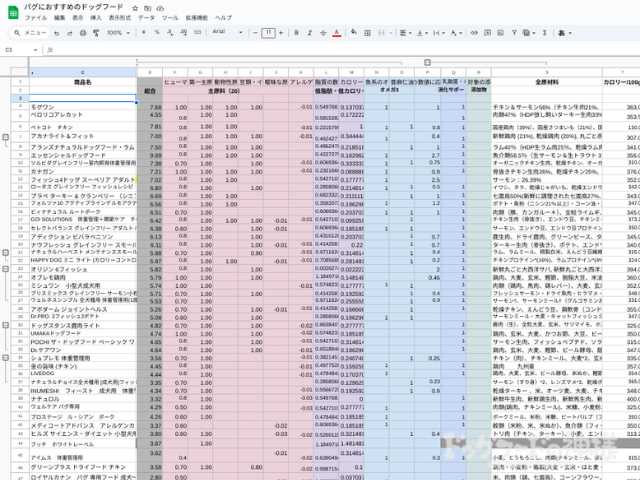The image size is (640, 480).
Task: Open the borders menu
Action: [367, 33]
